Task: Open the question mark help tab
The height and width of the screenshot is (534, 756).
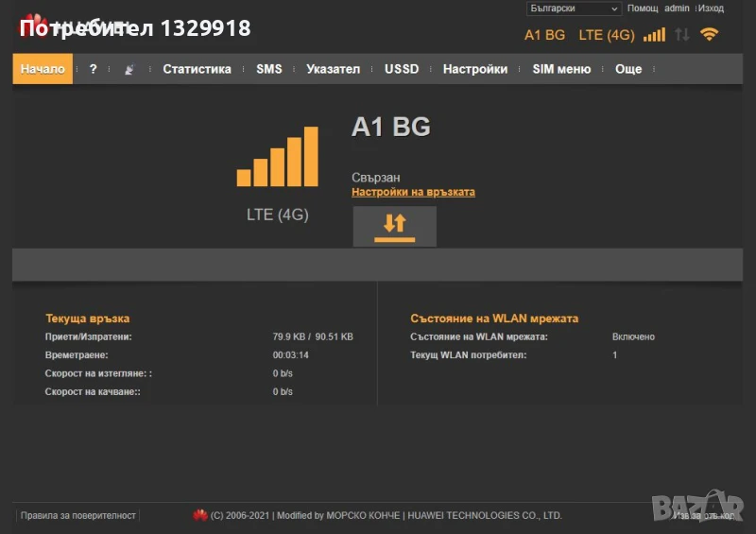Action: pyautogui.click(x=93, y=69)
